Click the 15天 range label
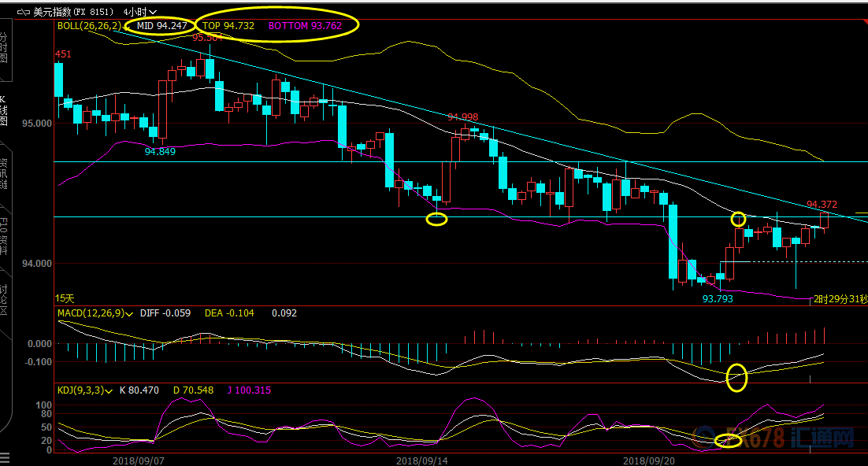This screenshot has width=868, height=466. point(65,298)
